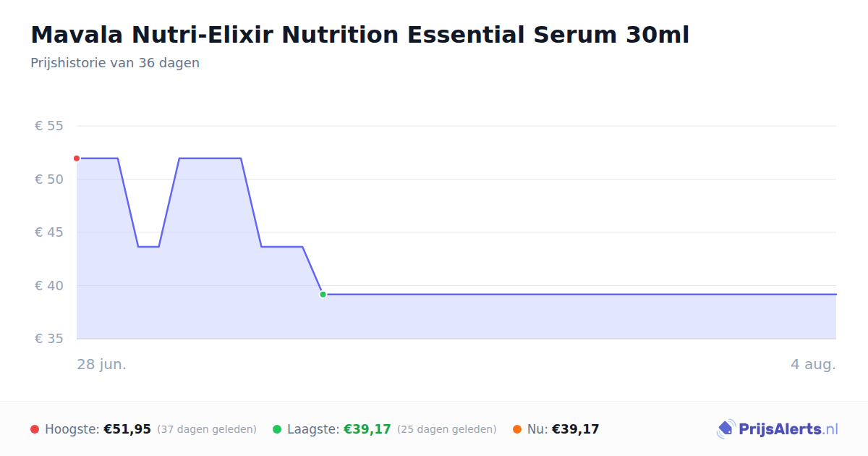Click the orange dot beside Nu

coord(517,429)
